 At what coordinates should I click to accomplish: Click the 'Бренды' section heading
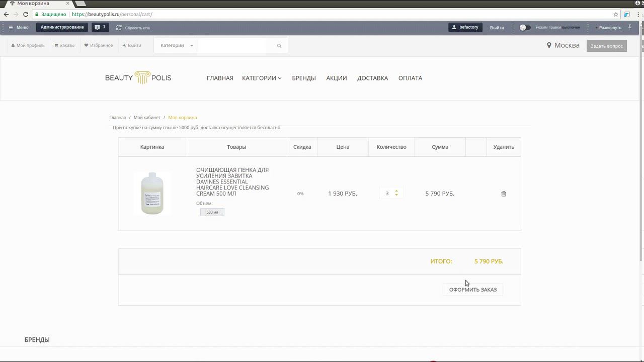click(37, 340)
